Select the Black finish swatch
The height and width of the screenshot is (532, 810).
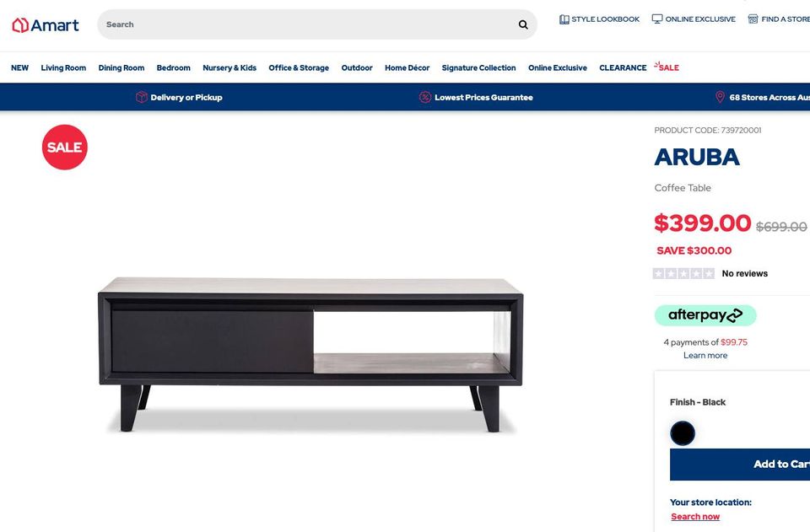(683, 433)
